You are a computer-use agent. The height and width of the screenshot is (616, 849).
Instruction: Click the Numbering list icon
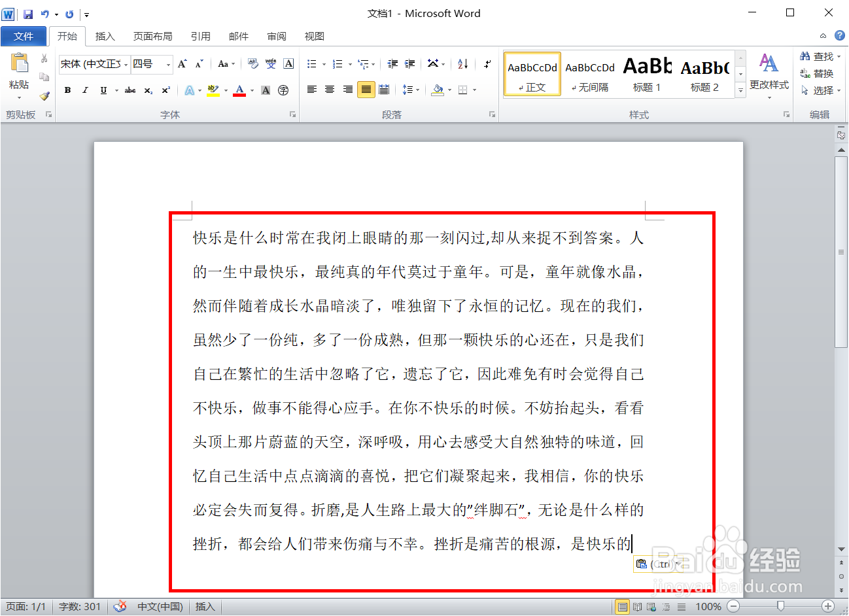[338, 63]
